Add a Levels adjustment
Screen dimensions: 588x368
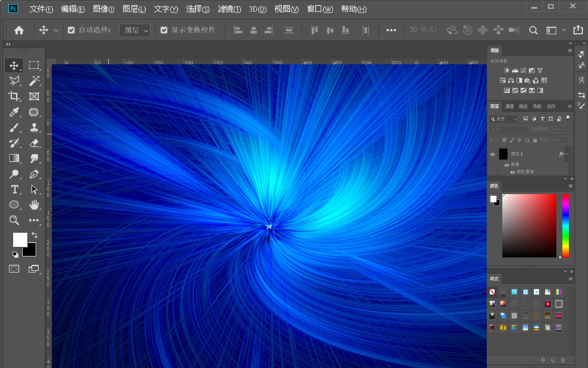tap(515, 71)
